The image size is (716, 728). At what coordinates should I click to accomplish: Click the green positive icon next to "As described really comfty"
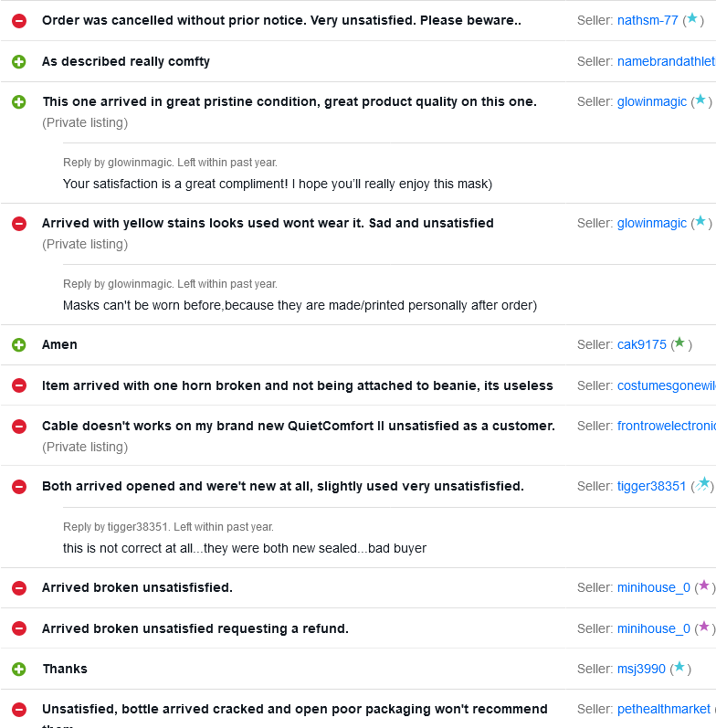pos(19,61)
